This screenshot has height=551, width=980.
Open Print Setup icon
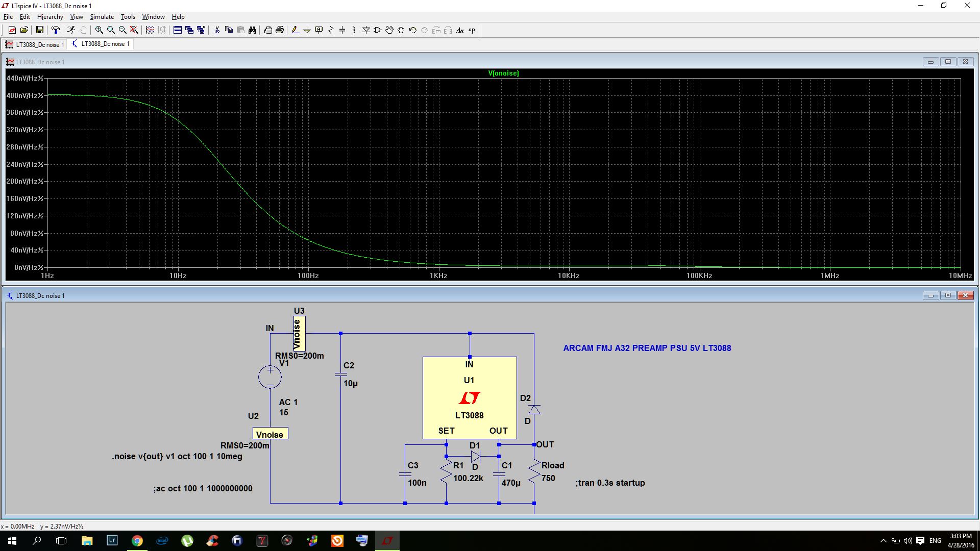pos(268,30)
